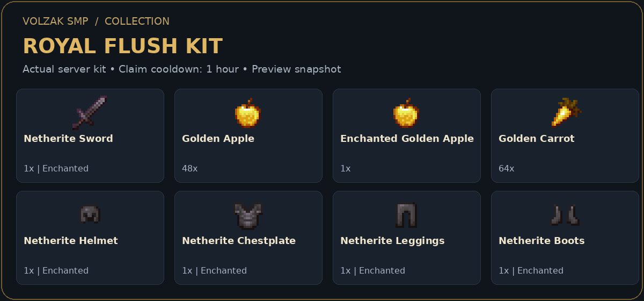The image size is (644, 301).
Task: Click the ROYAL FLUSH KIT title
Action: (x=122, y=46)
